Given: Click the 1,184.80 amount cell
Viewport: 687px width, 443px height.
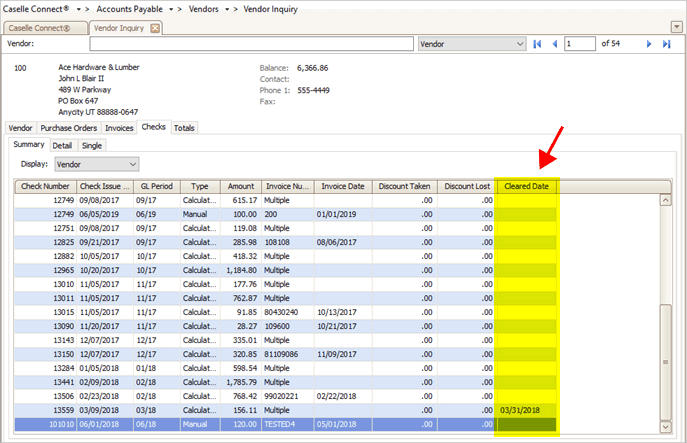Looking at the screenshot, I should click(241, 270).
